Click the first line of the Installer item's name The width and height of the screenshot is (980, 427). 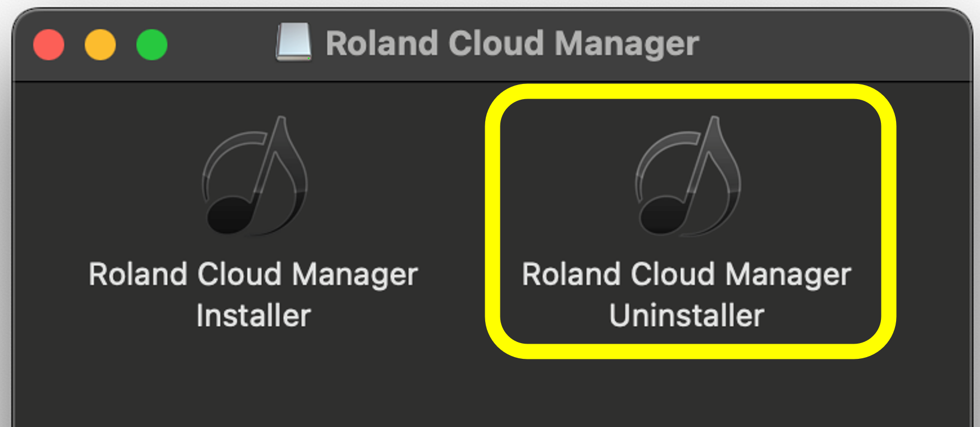tap(253, 275)
